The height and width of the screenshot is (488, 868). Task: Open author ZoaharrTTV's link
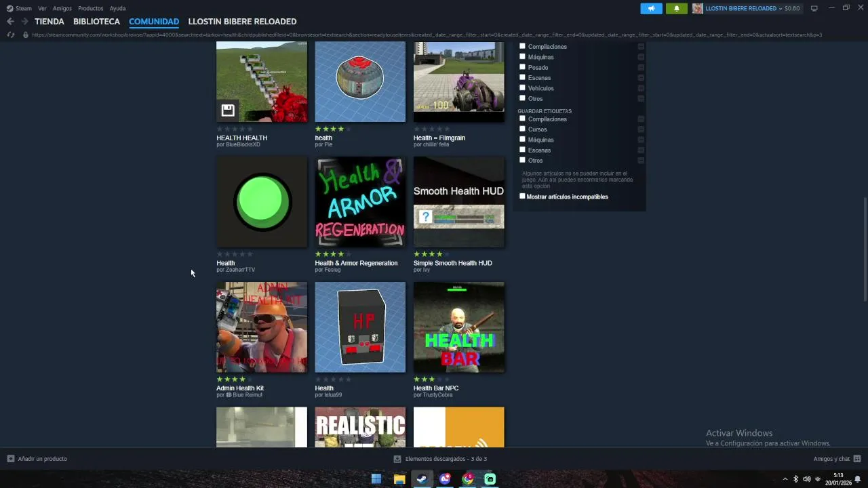point(240,270)
